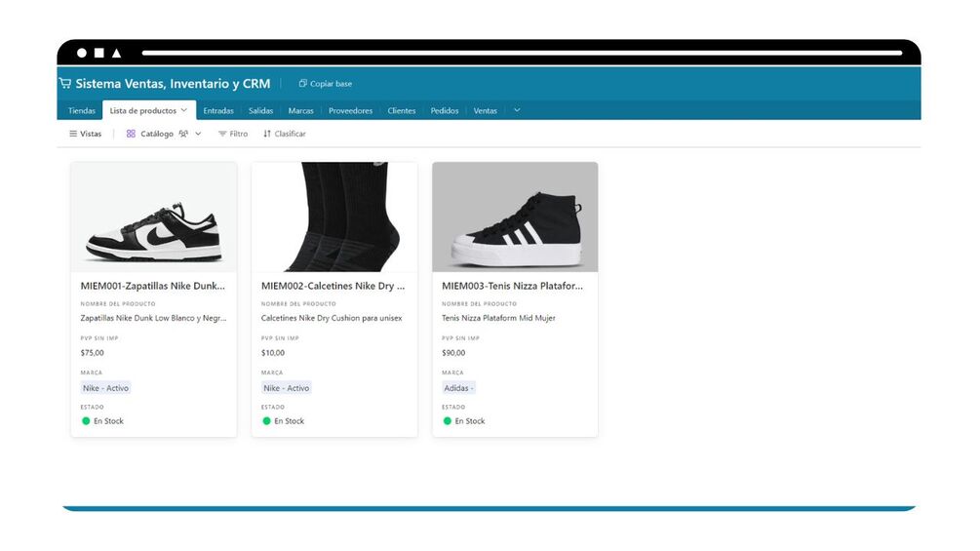
Task: Switch to the Tiendas tab
Action: coord(82,110)
